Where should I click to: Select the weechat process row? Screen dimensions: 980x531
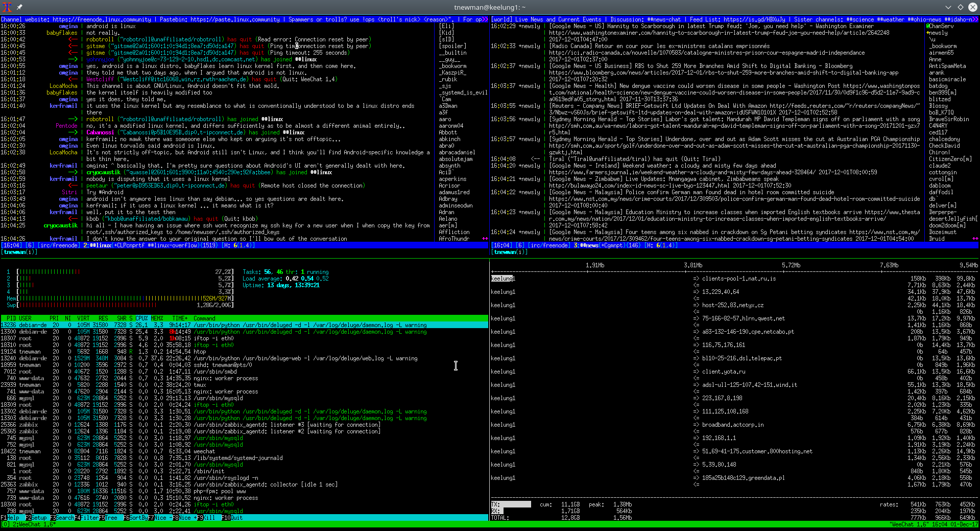tap(244, 451)
